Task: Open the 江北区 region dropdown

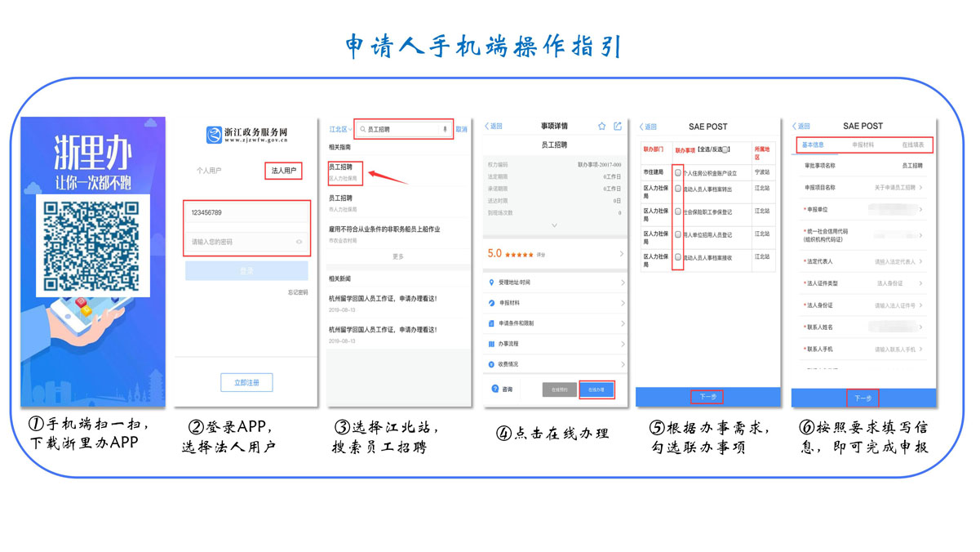Action: pos(340,129)
